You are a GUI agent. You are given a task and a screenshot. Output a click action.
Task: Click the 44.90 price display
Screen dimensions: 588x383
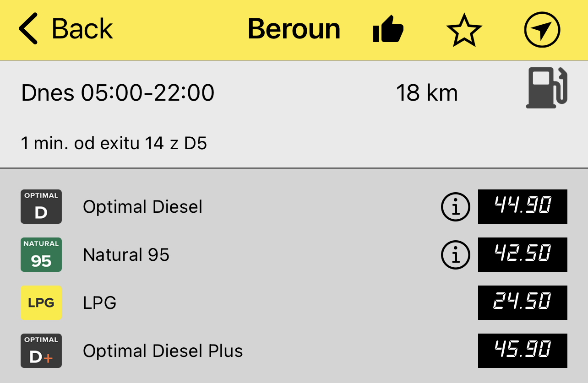point(523,207)
